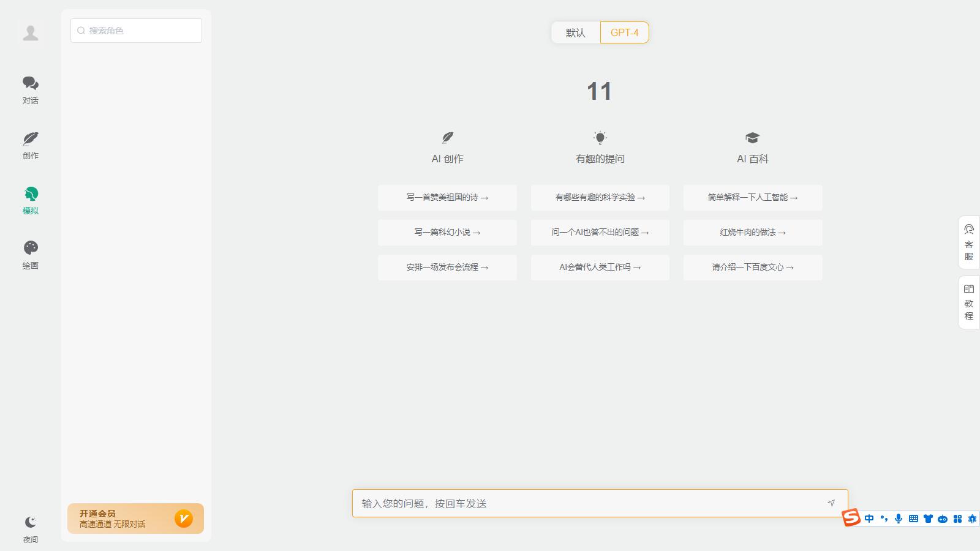Open the 对话 chat section
The image size is (980, 551).
click(x=31, y=89)
